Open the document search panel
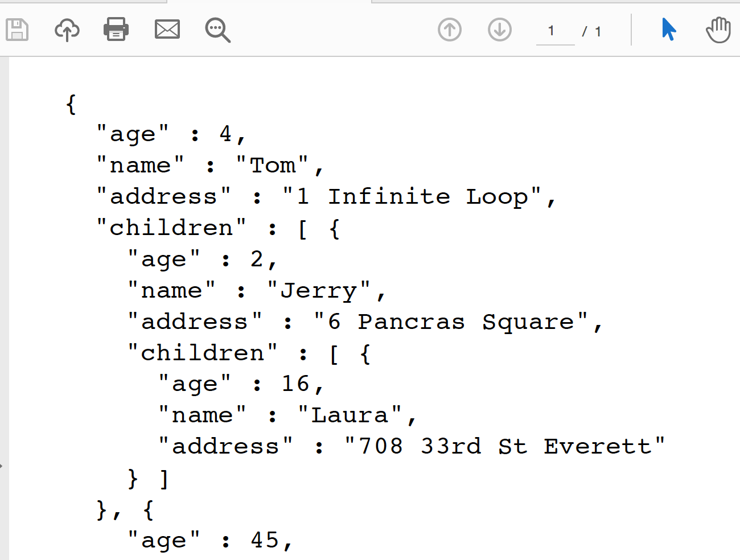 (217, 30)
